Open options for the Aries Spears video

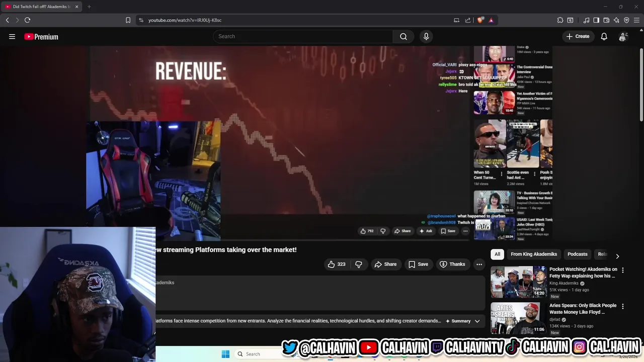pos(623,306)
